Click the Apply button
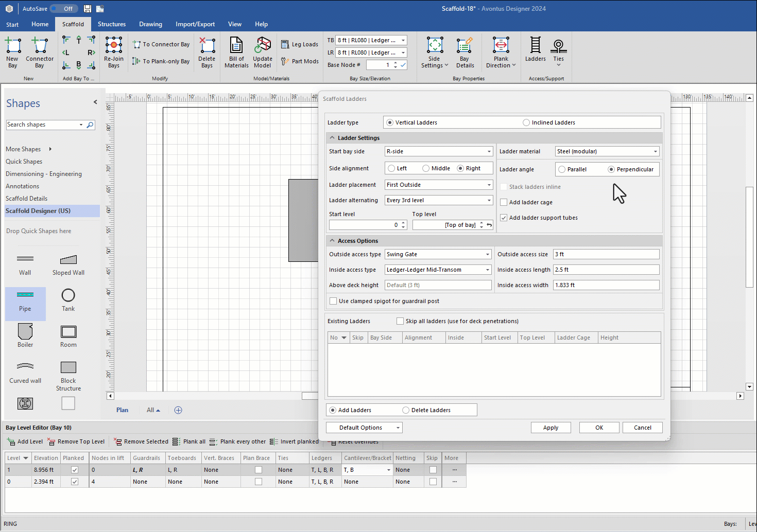 click(x=550, y=428)
